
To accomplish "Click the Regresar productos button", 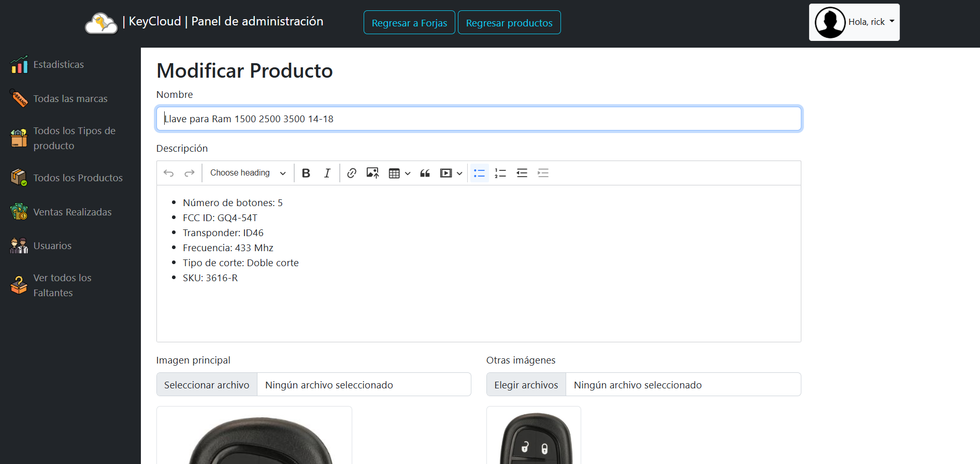I will (x=509, y=23).
